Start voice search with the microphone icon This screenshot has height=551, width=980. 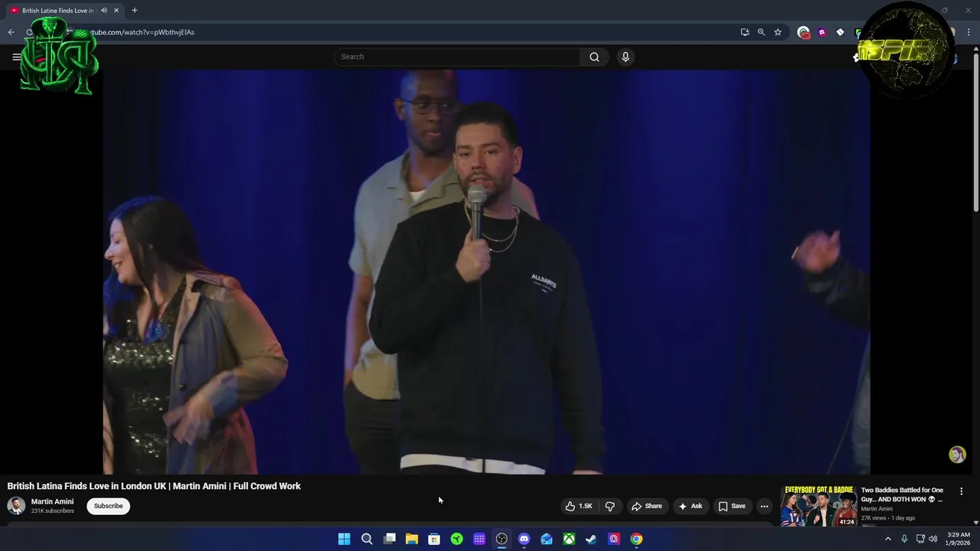point(626,57)
